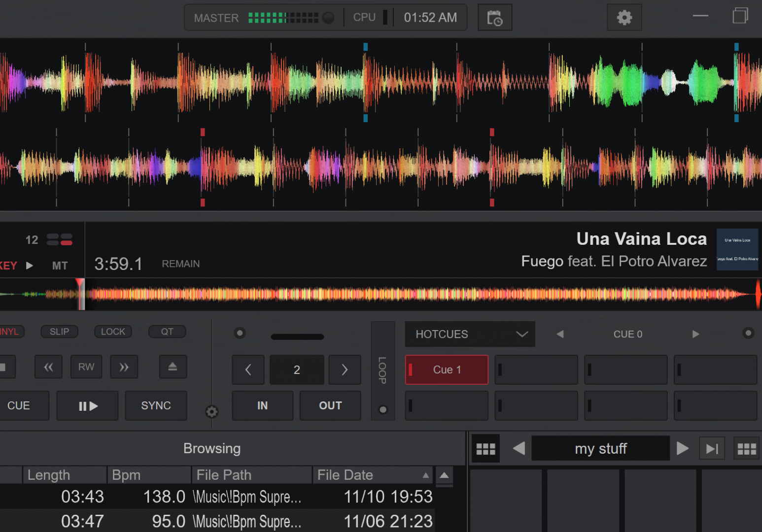The height and width of the screenshot is (532, 762).
Task: Set loop OUT point
Action: point(330,406)
